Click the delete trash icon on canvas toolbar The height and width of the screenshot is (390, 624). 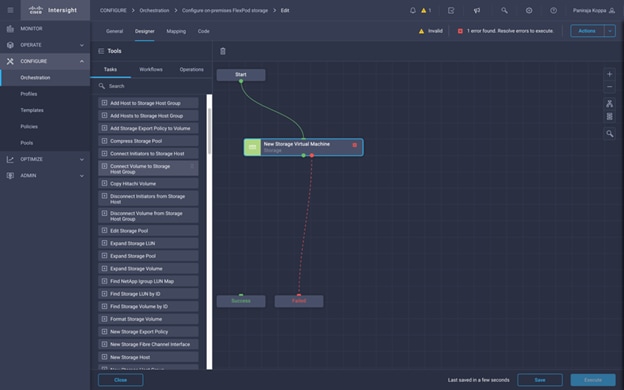tap(223, 51)
